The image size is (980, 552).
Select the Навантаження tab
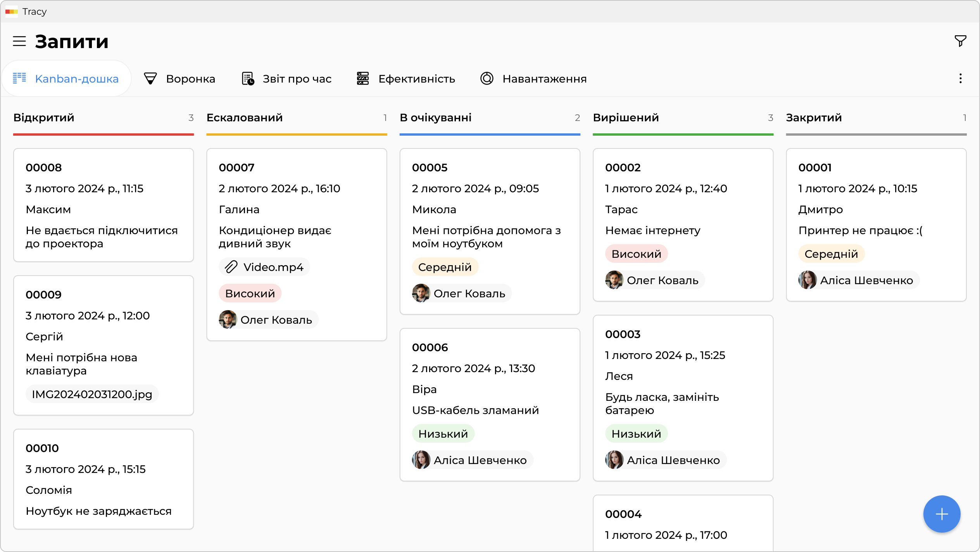pyautogui.click(x=533, y=79)
